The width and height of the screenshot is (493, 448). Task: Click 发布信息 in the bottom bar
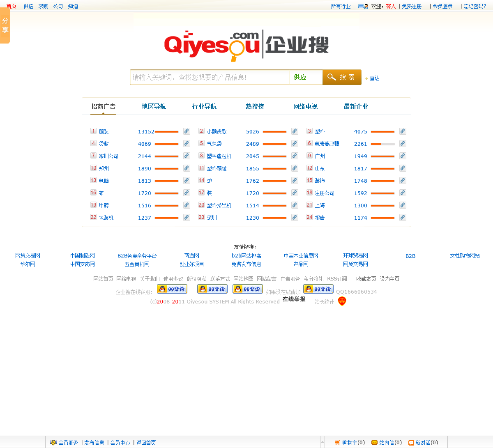click(94, 443)
